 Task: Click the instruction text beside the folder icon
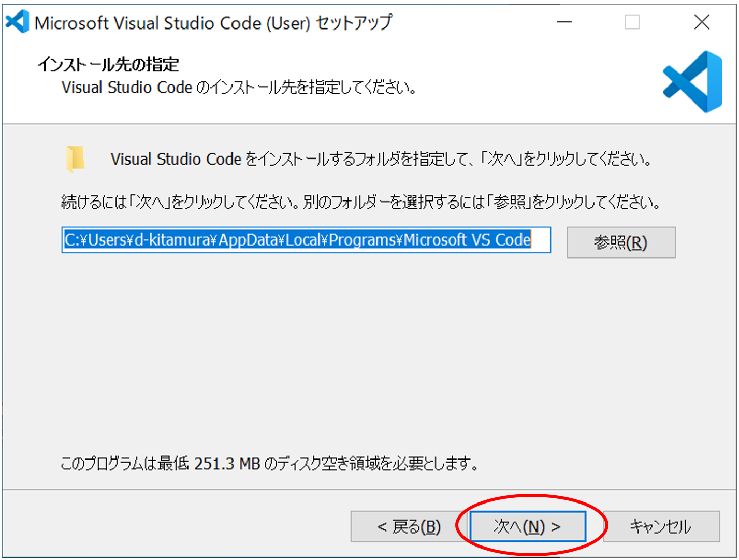pyautogui.click(x=381, y=159)
